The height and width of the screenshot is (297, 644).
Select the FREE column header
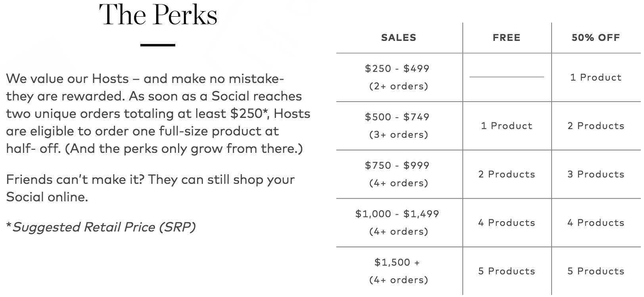[x=506, y=38]
